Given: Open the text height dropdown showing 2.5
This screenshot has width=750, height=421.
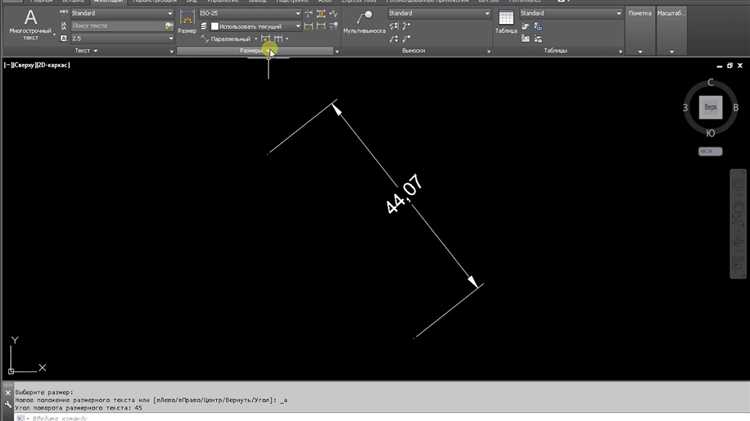Looking at the screenshot, I should click(122, 38).
